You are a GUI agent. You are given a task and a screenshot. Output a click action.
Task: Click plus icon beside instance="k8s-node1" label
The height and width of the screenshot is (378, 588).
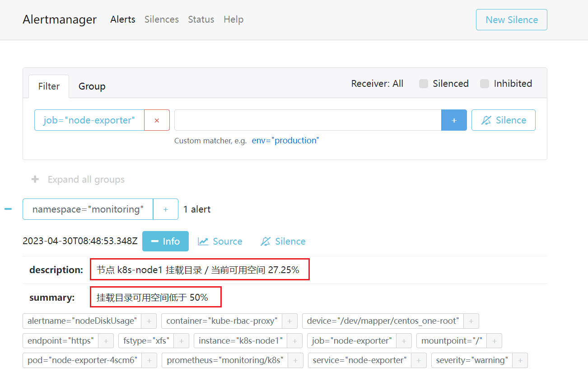[294, 341]
